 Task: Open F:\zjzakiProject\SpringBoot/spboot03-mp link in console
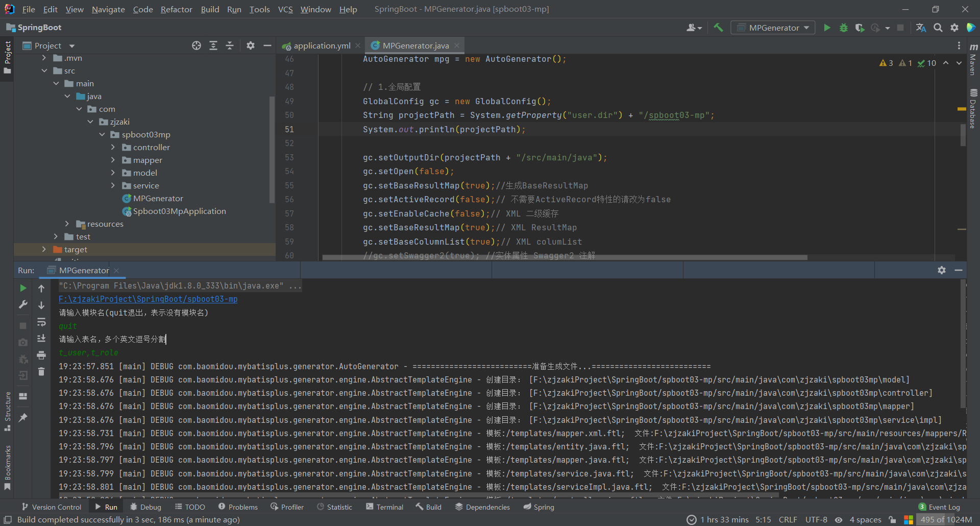click(148, 299)
